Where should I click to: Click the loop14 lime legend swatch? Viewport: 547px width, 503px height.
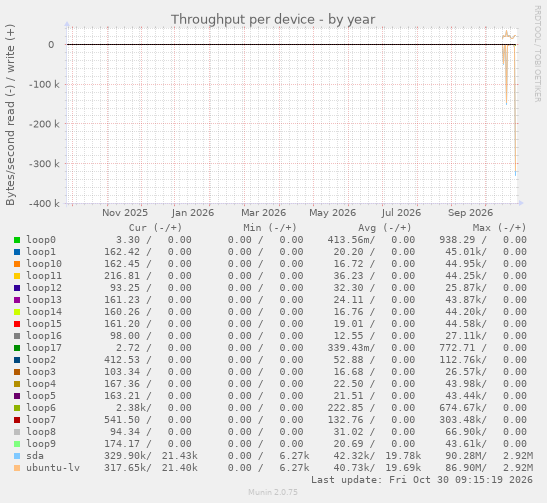click(17, 312)
